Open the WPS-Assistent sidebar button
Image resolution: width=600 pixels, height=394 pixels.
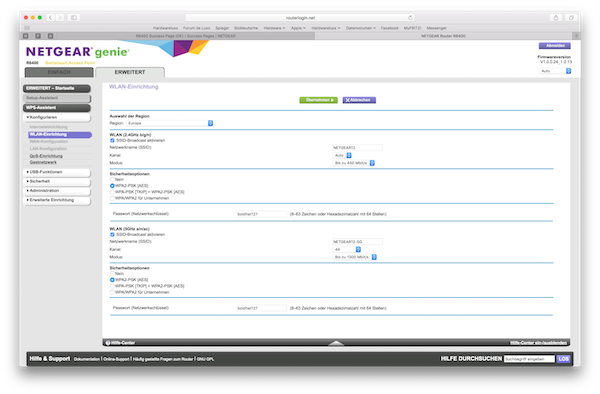57,107
